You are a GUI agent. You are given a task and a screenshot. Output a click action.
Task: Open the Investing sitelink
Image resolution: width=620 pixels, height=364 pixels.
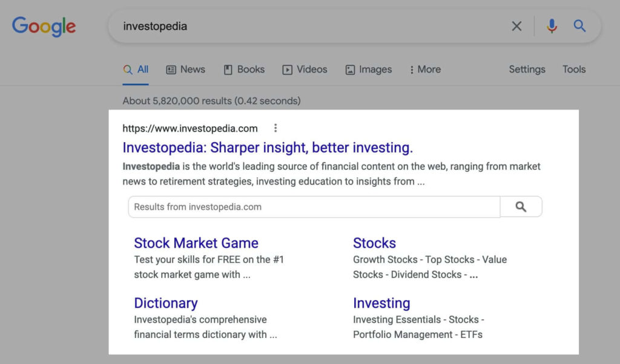pyautogui.click(x=381, y=303)
